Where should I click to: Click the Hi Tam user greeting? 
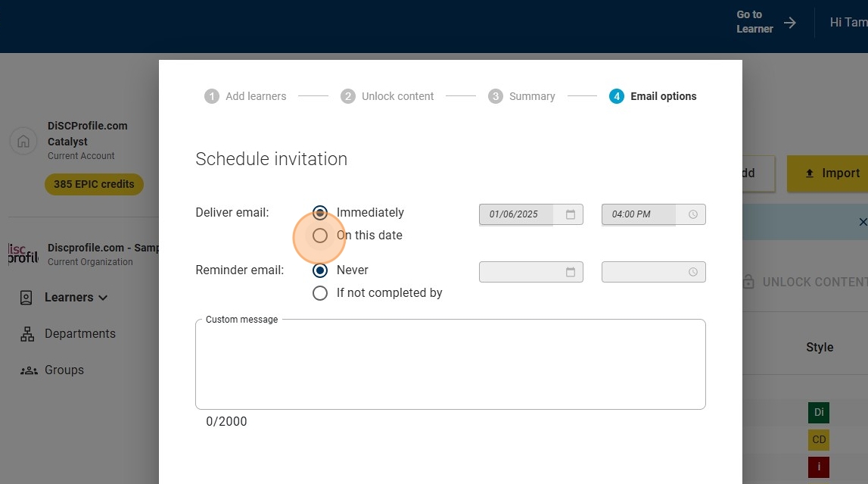(848, 22)
